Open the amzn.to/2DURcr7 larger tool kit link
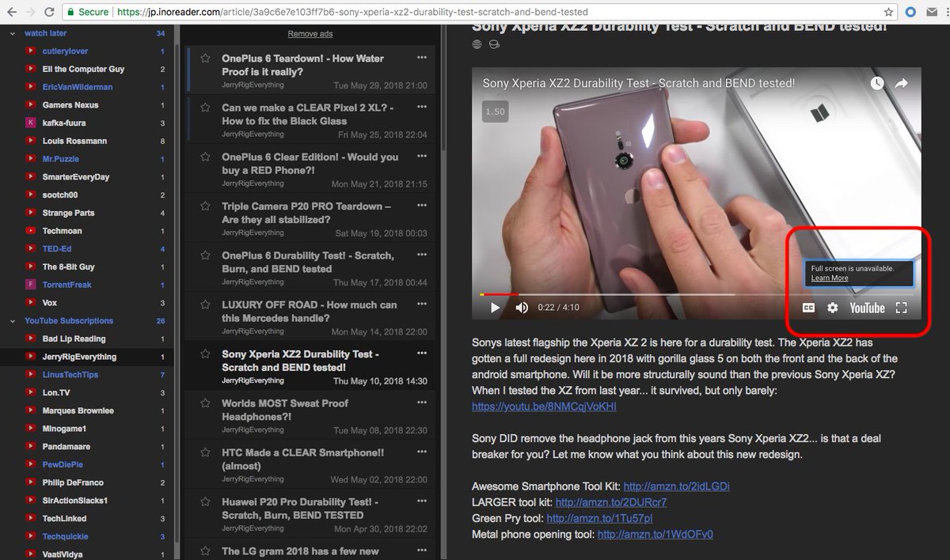The image size is (950, 560). click(x=611, y=502)
